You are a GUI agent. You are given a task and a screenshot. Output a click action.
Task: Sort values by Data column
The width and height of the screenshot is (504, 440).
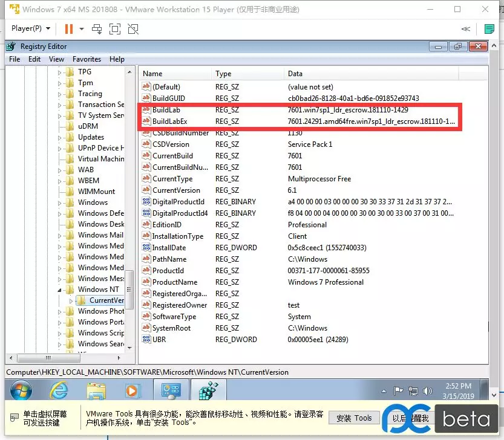(x=371, y=74)
